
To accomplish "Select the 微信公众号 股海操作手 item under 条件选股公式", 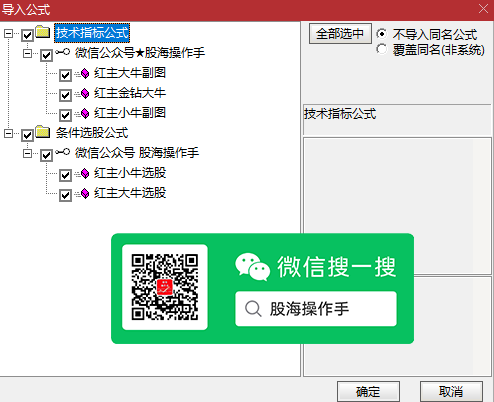I will (x=137, y=153).
